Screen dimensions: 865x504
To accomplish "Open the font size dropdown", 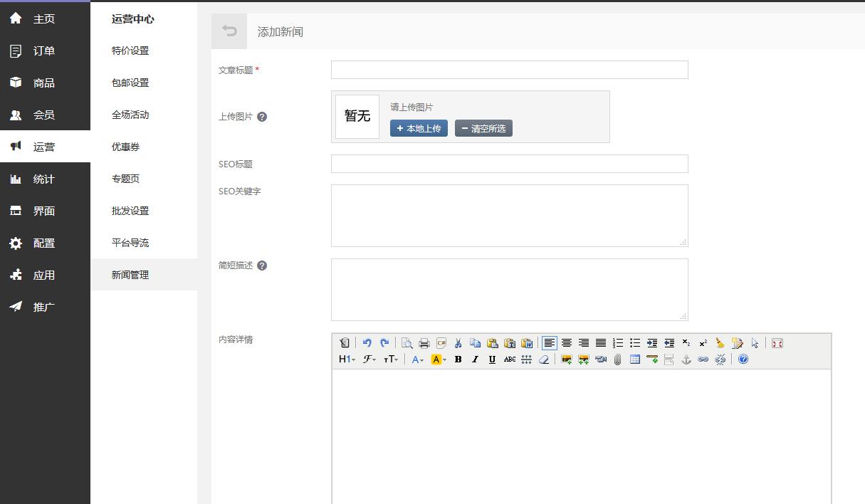I will 389,359.
